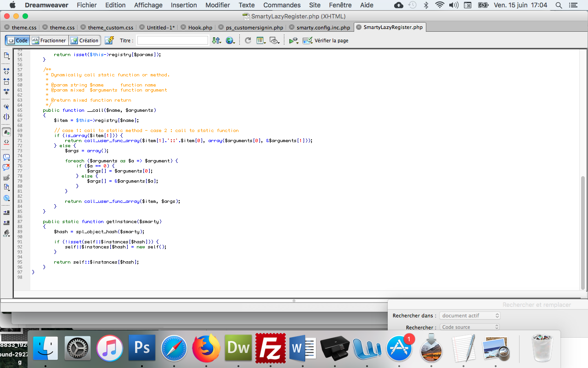Image resolution: width=588 pixels, height=368 pixels.
Task: Open the 'Code source' search dropdown
Action: [469, 327]
